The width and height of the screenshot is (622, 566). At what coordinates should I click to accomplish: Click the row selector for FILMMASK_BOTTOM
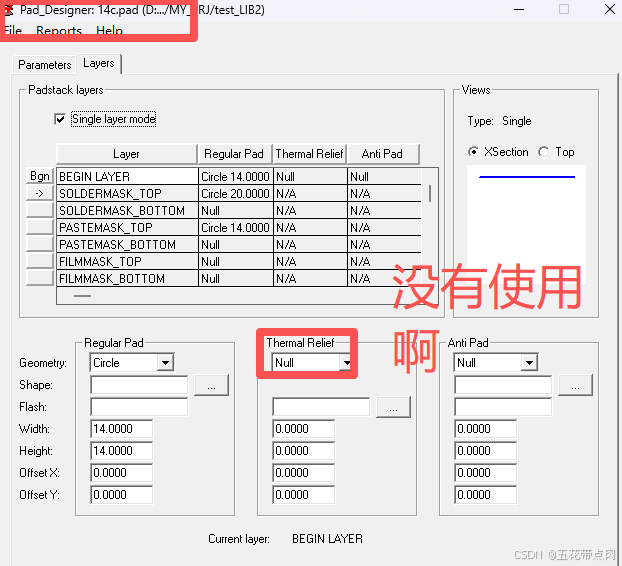click(40, 278)
